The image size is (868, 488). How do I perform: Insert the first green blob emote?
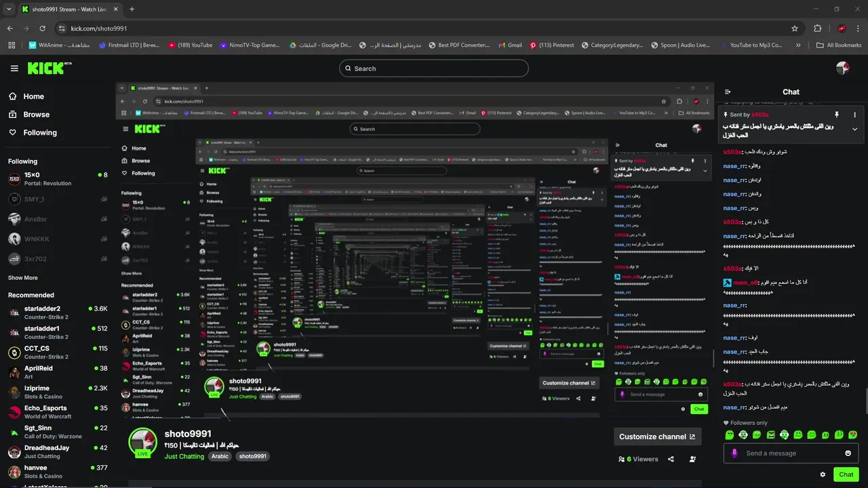click(729, 435)
